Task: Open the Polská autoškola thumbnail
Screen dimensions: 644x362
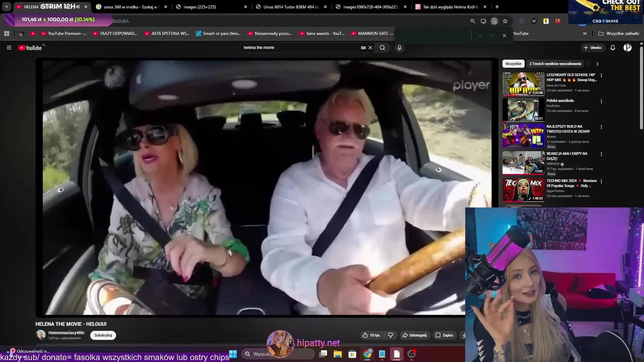Action: pyautogui.click(x=523, y=110)
